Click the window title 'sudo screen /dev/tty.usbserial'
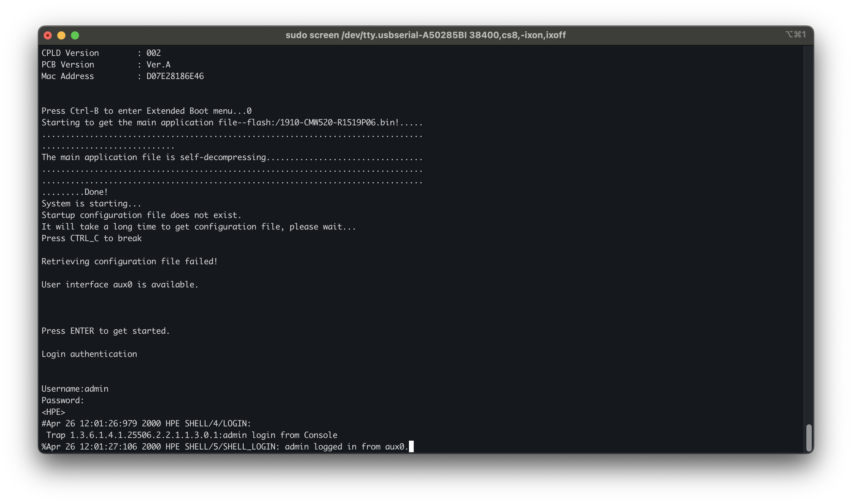This screenshot has height=504, width=852. point(425,35)
